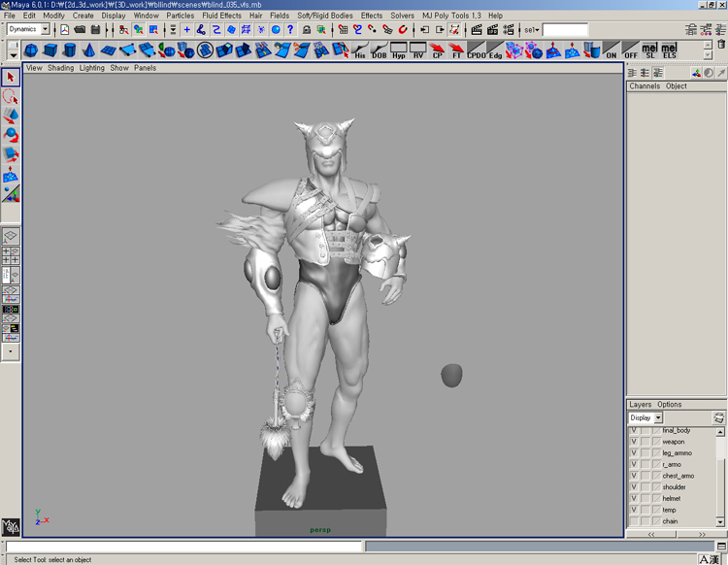Select the arrow Select tool in toolbox
Image resolution: width=728 pixels, height=565 pixels.
(11, 78)
